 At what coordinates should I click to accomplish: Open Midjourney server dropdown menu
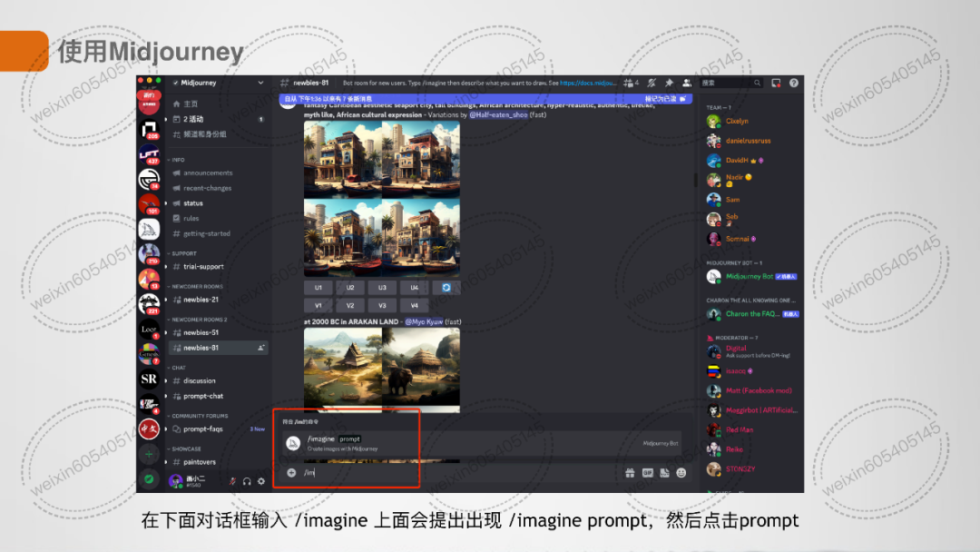260,83
